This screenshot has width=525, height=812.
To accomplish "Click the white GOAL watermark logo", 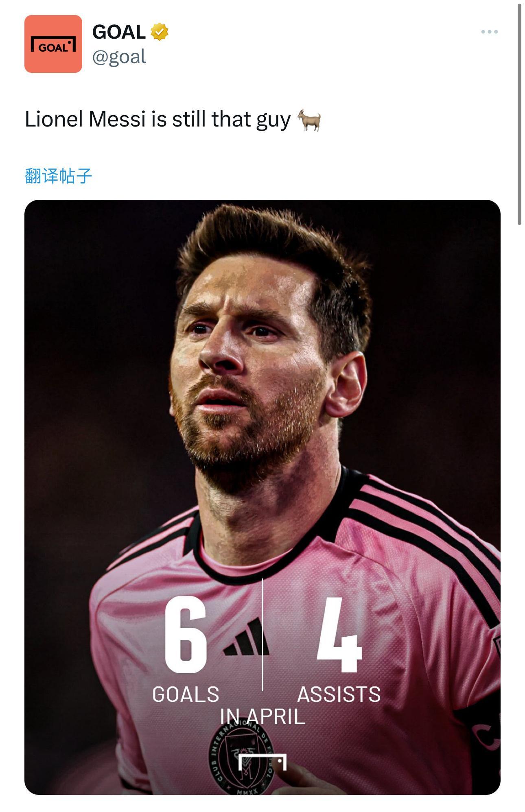I will [262, 762].
